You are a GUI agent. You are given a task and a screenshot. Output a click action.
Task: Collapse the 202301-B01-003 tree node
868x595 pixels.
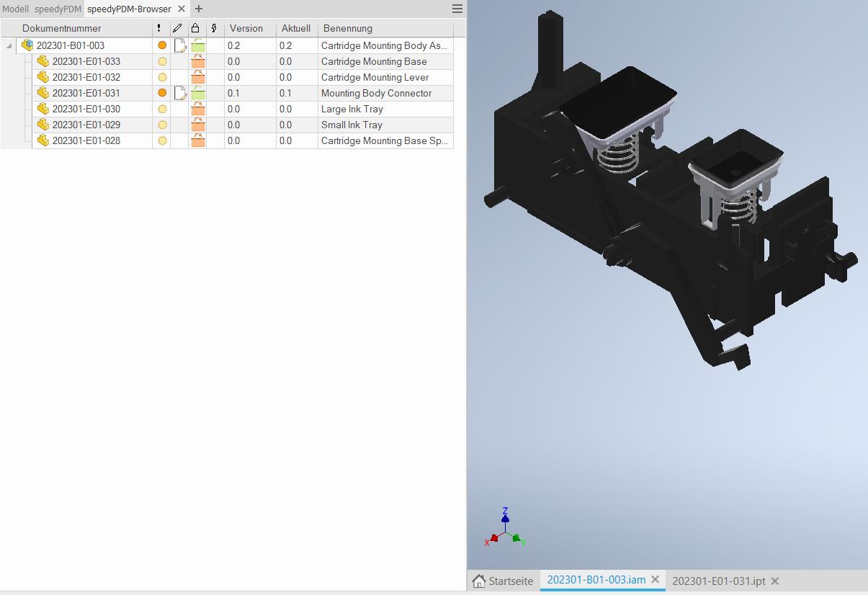pyautogui.click(x=9, y=45)
